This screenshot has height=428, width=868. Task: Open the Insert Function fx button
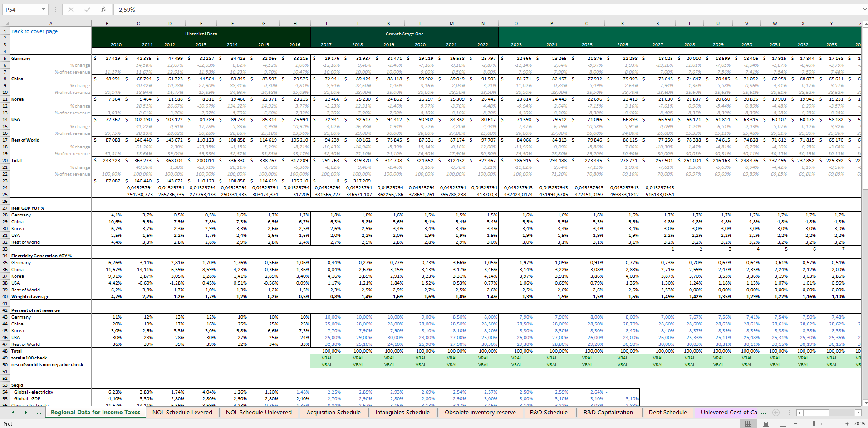pyautogui.click(x=103, y=10)
